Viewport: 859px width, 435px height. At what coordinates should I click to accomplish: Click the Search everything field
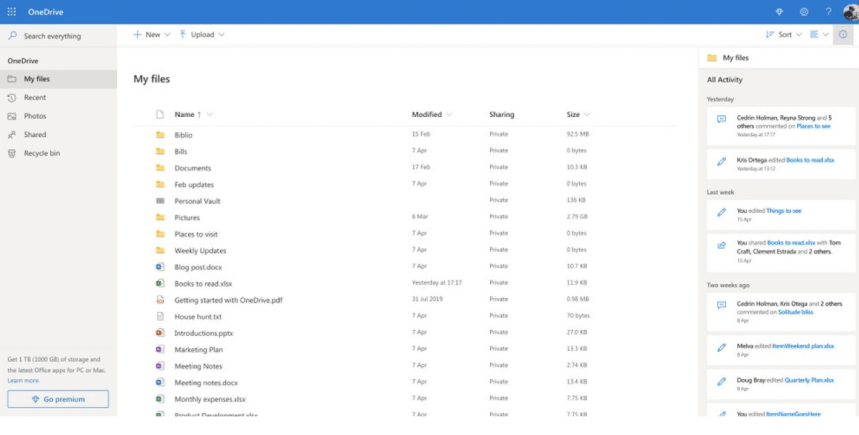coord(58,36)
